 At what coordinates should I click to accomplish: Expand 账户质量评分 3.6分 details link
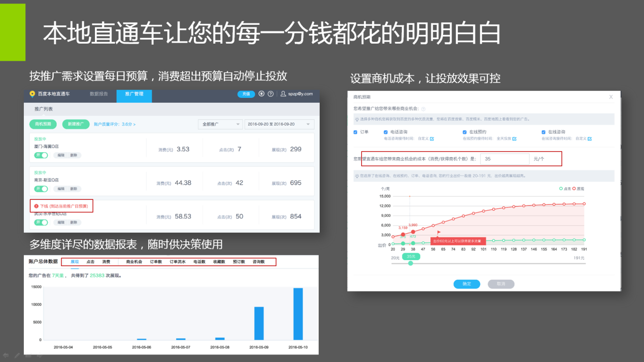[x=115, y=124]
